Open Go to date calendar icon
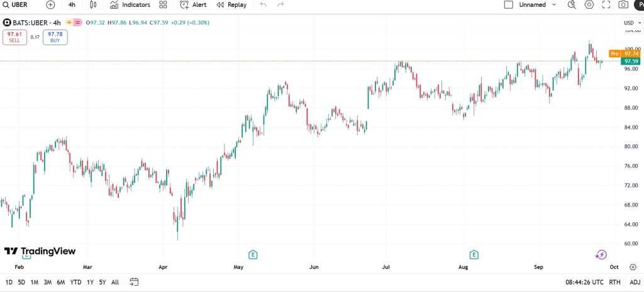Image resolution: width=644 pixels, height=292 pixels. [134, 282]
